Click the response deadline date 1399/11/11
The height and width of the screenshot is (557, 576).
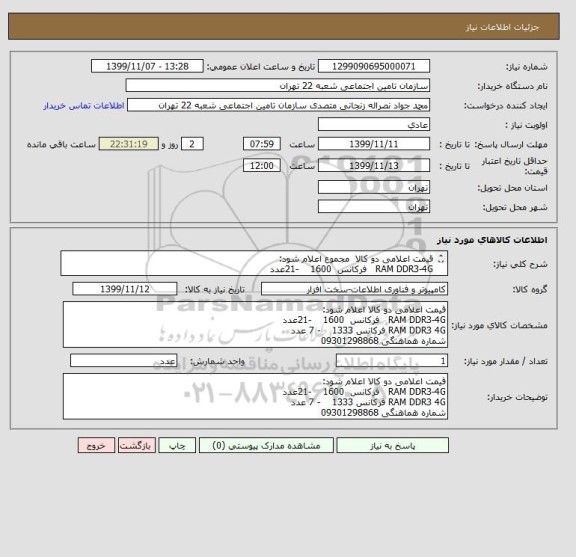[x=374, y=144]
